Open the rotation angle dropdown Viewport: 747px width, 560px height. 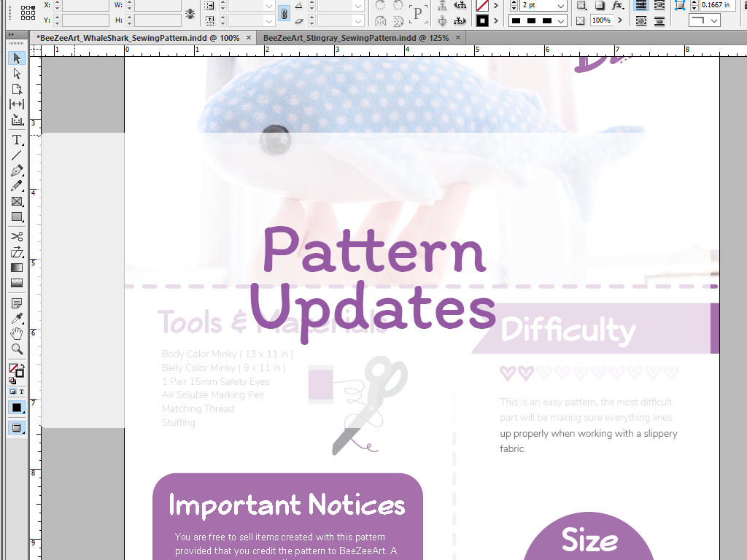(x=358, y=6)
